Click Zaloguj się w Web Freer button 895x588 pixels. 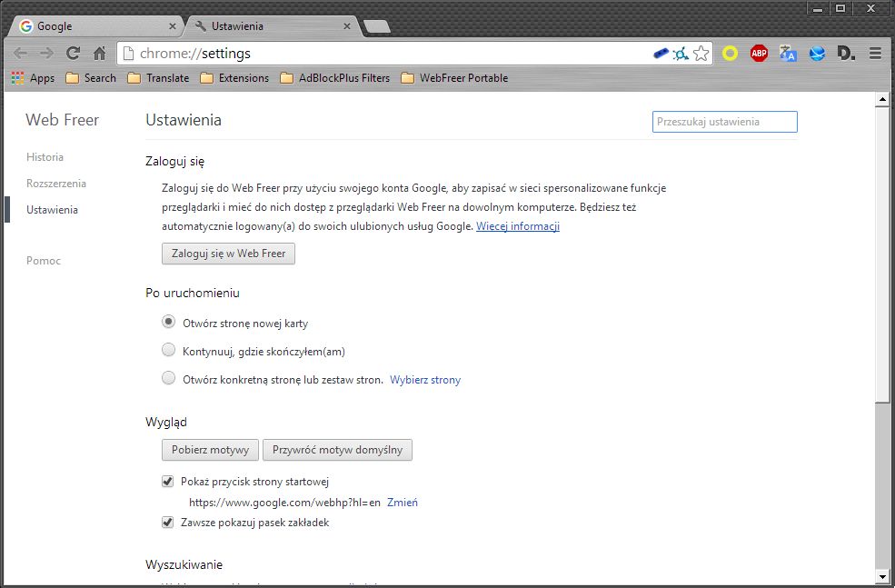pos(228,254)
